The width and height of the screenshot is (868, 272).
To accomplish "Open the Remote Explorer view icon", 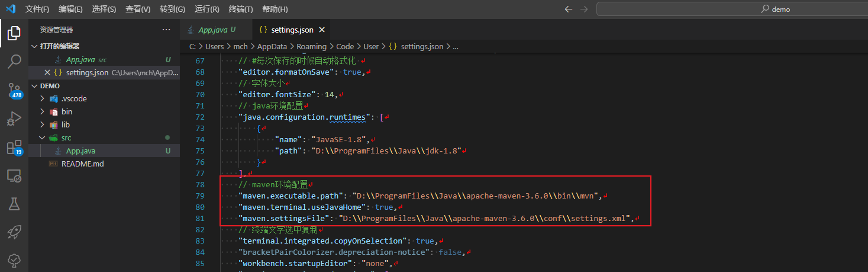I will 14,176.
